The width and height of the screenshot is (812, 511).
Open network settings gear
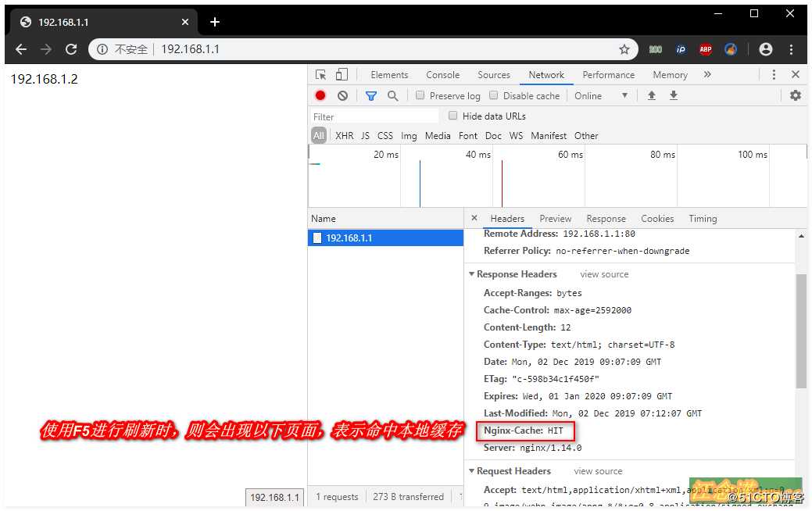click(796, 95)
